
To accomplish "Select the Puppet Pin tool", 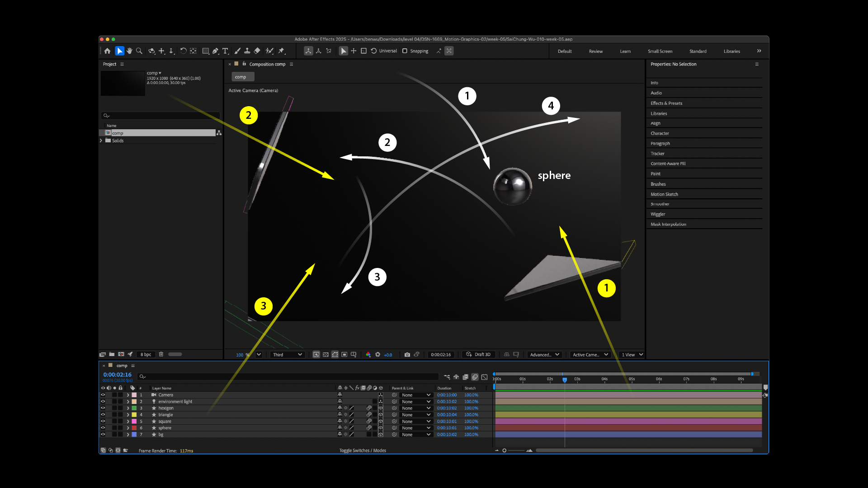I will coord(281,51).
